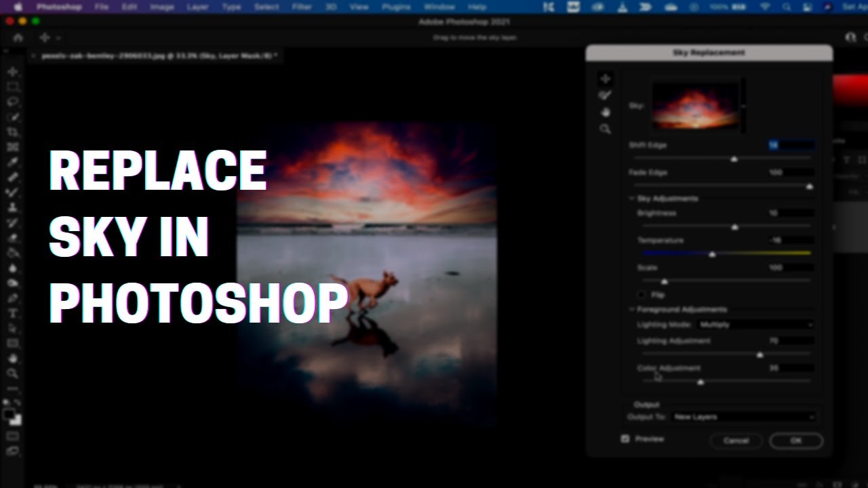Enable the Flip checkbox
The image size is (868, 488).
(x=642, y=295)
